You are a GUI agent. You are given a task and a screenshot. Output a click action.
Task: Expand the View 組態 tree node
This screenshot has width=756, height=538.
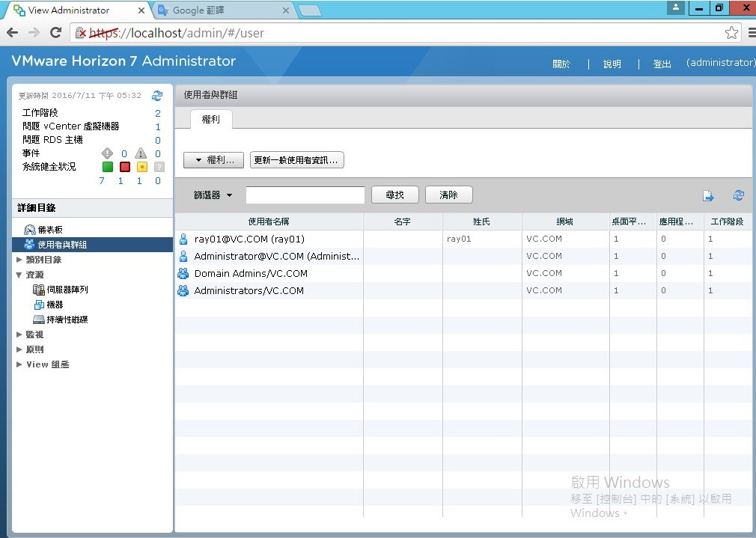pyautogui.click(x=19, y=364)
